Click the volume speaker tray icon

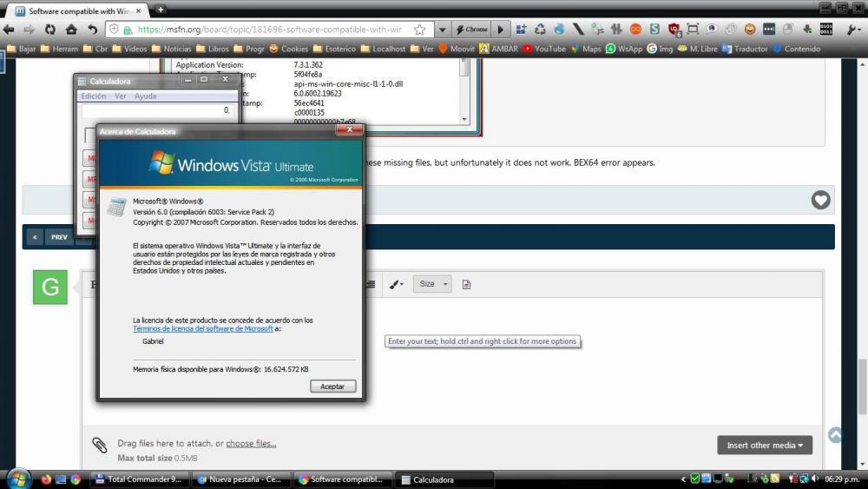(815, 479)
